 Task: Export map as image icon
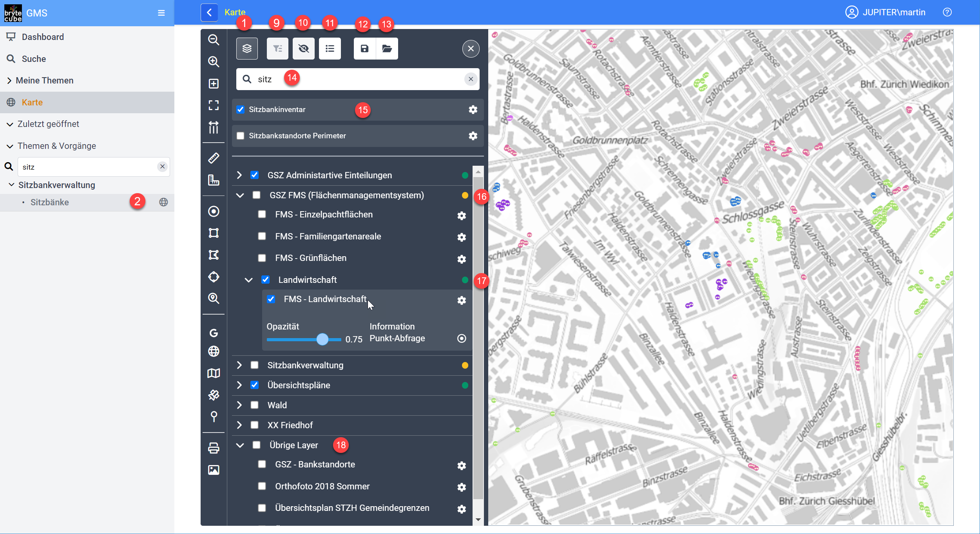214,470
